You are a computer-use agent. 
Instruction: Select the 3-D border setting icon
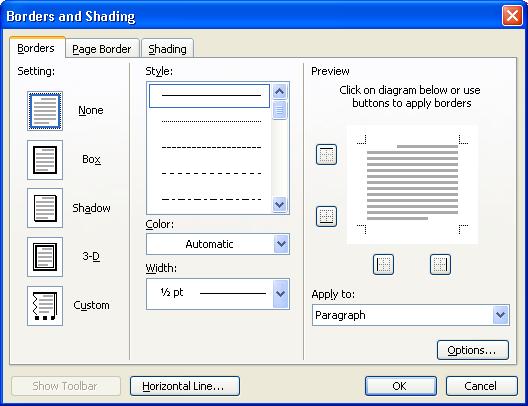coord(45,257)
